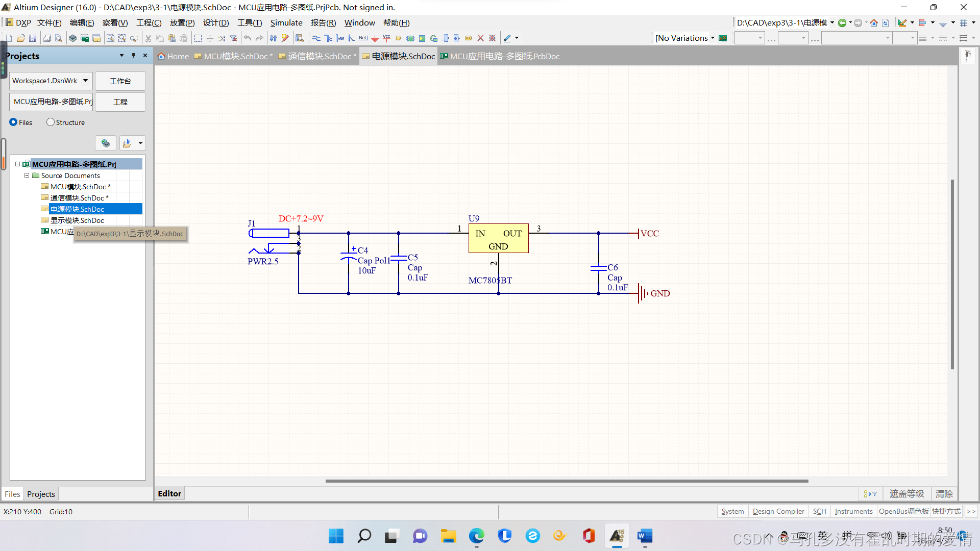Click the Print preview icon

59,38
